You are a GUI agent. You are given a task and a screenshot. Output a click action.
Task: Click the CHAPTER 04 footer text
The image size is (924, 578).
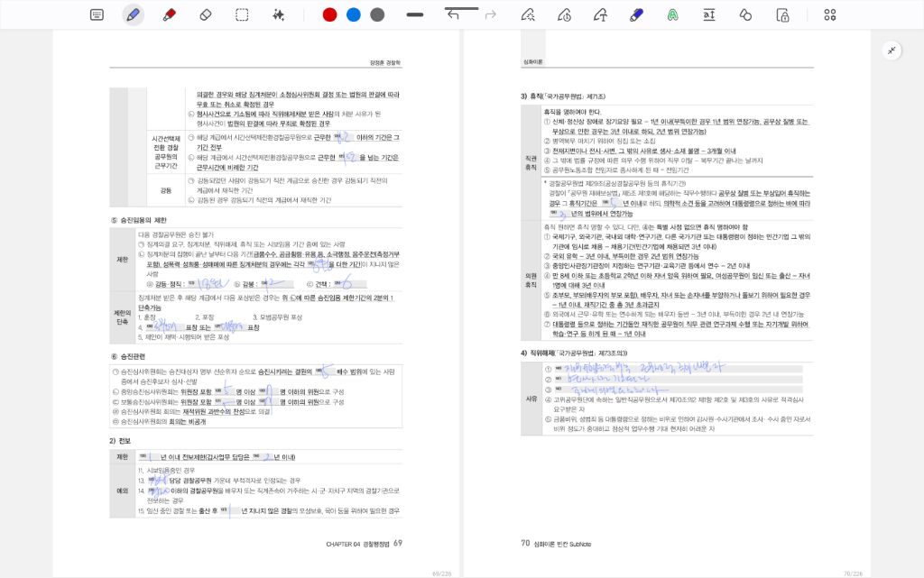coord(357,545)
